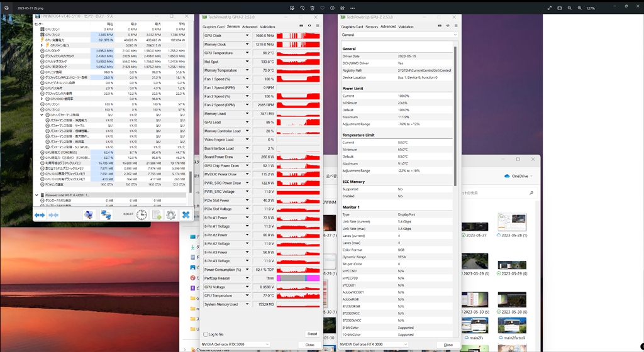This screenshot has height=352, width=644.
Task: Zoom in with the plus magnifier
Action: pos(579,8)
